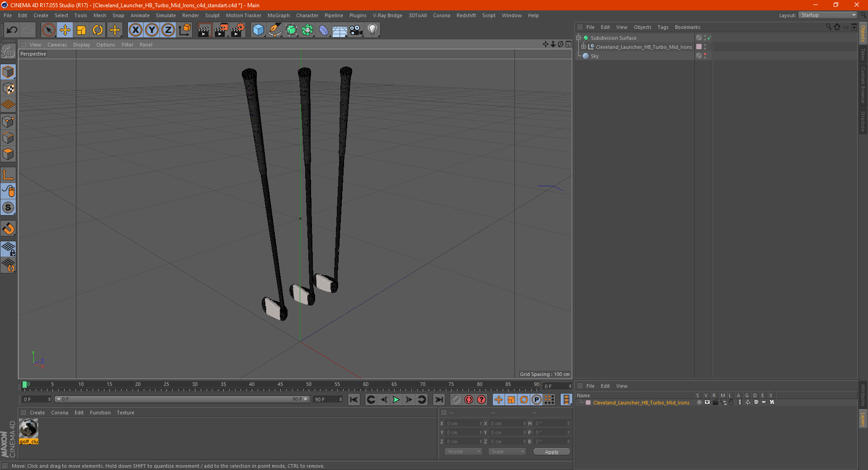Click the Undo arrow icon

click(x=12, y=30)
